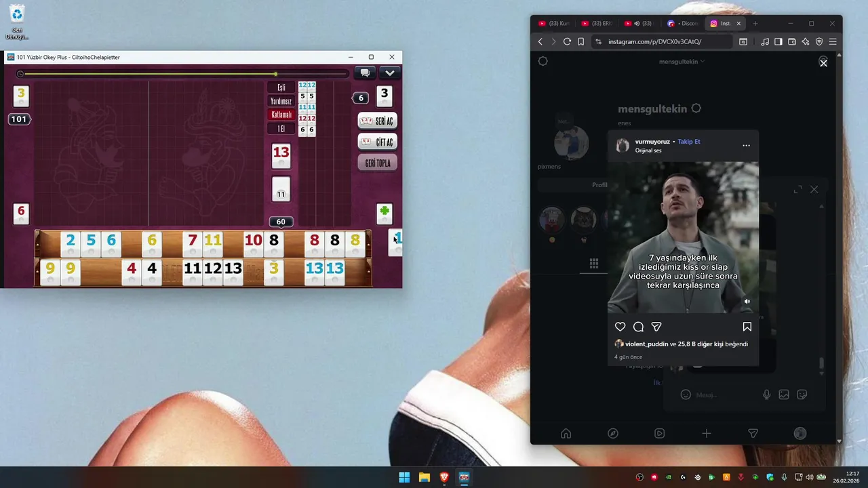Open Brave Shields lion icon
The height and width of the screenshot is (488, 868).
[x=819, y=41]
